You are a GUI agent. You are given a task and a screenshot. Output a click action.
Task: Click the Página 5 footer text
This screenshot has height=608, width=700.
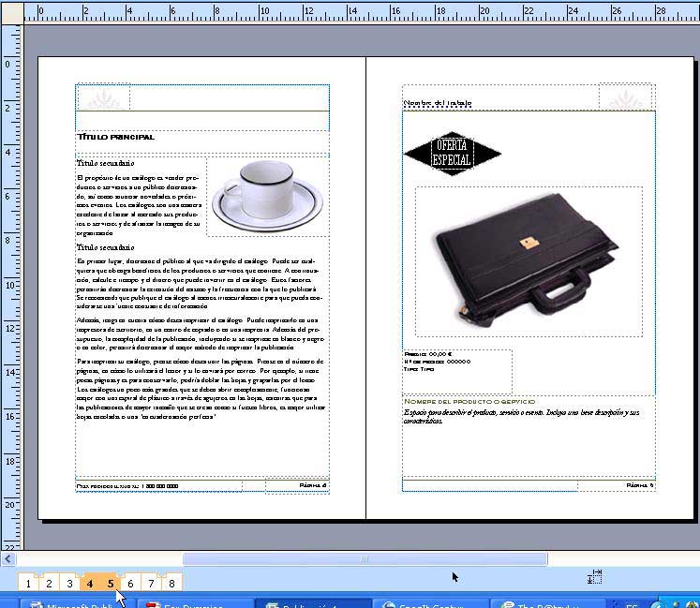tap(640, 484)
